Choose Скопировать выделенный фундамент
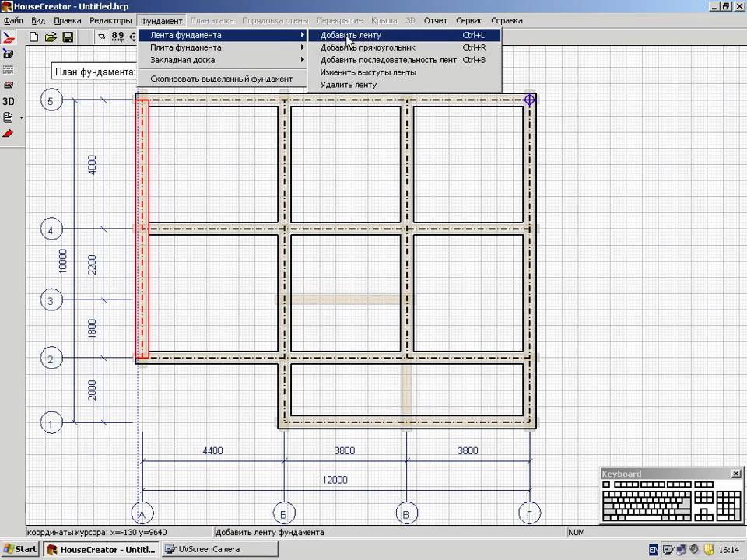Image resolution: width=747 pixels, height=560 pixels. 223,79
